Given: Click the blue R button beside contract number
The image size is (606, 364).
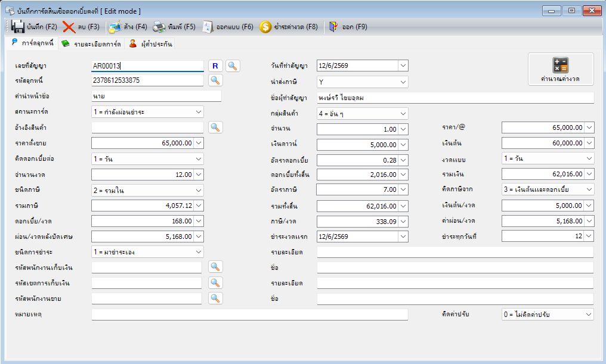Looking at the screenshot, I should tap(215, 66).
